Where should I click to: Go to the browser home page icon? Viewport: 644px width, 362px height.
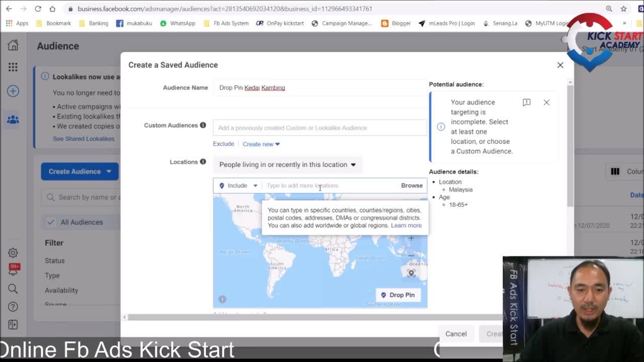pos(52,9)
